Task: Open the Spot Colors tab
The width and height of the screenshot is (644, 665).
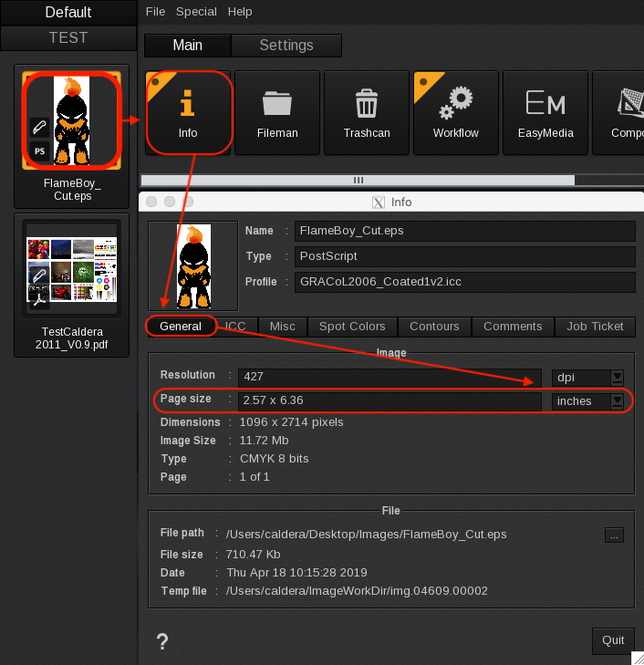Action: [352, 327]
